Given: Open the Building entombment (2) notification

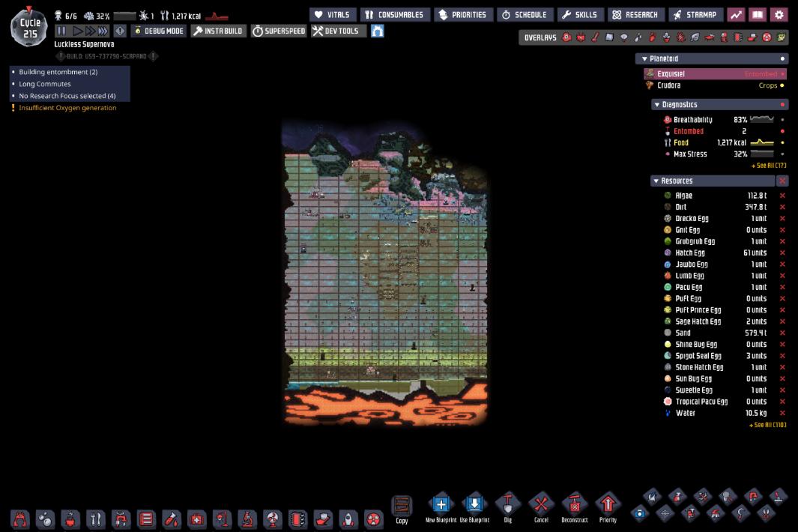Looking at the screenshot, I should click(x=58, y=72).
